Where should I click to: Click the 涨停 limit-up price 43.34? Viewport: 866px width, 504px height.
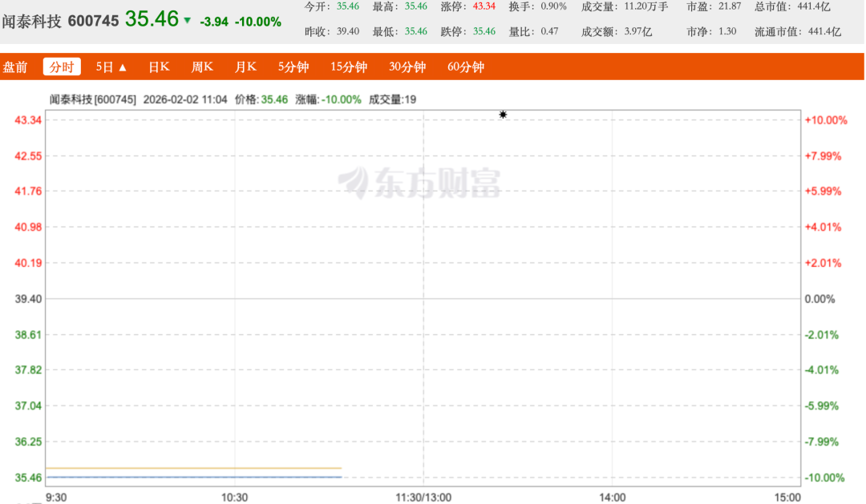click(484, 6)
